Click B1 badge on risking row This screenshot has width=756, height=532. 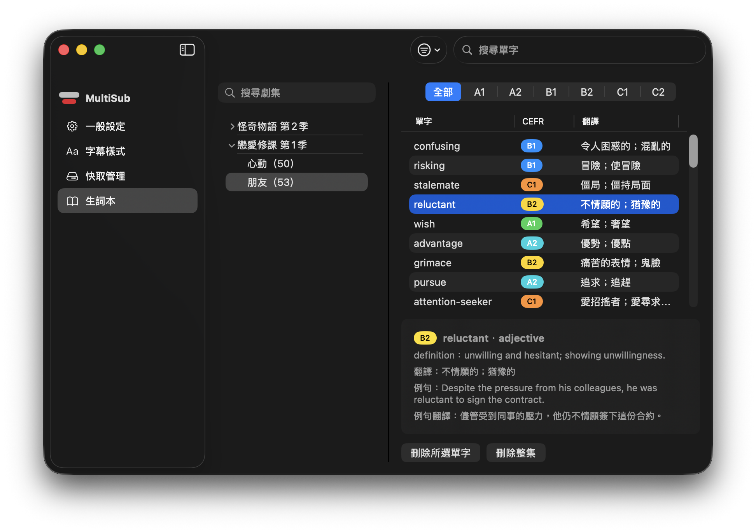(531, 165)
